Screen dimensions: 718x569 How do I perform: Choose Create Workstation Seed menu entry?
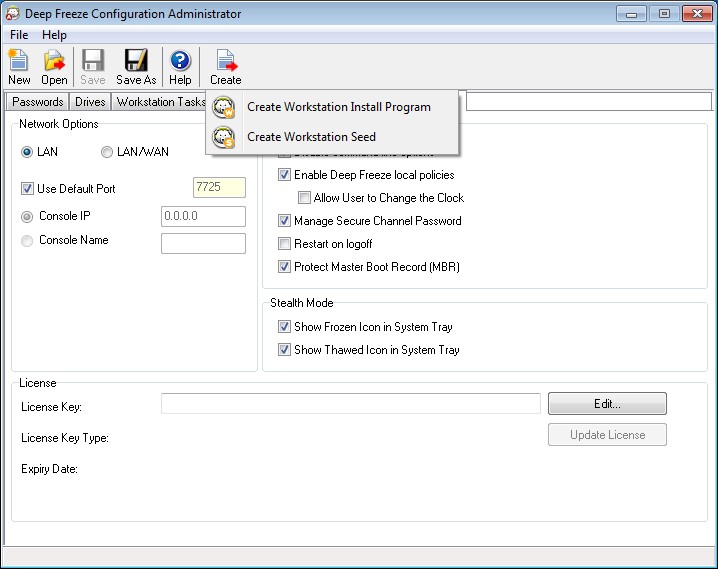[311, 137]
